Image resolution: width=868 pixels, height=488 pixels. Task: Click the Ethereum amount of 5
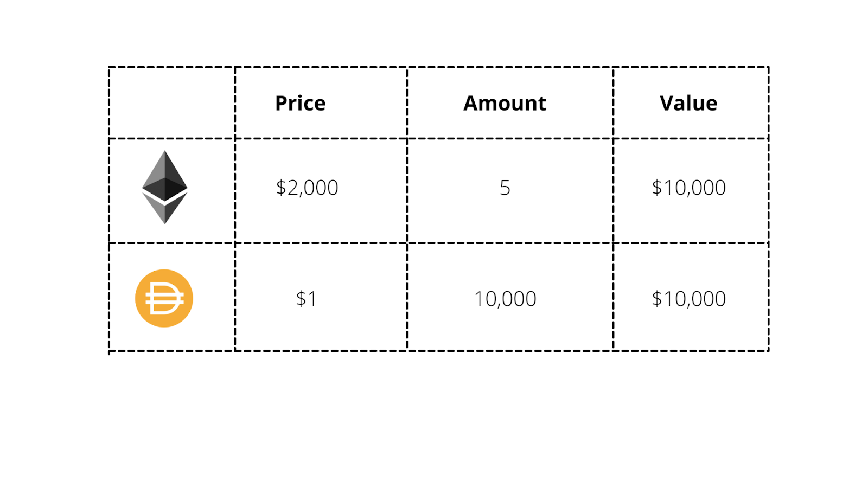pos(505,188)
